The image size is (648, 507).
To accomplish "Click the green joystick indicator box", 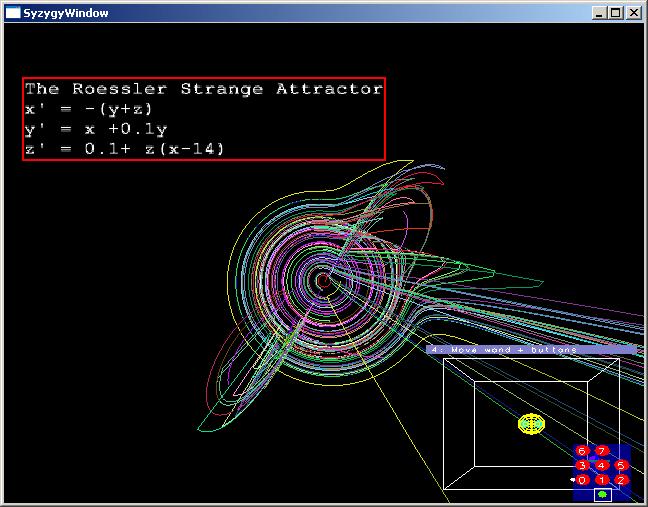I will click(x=602, y=494).
